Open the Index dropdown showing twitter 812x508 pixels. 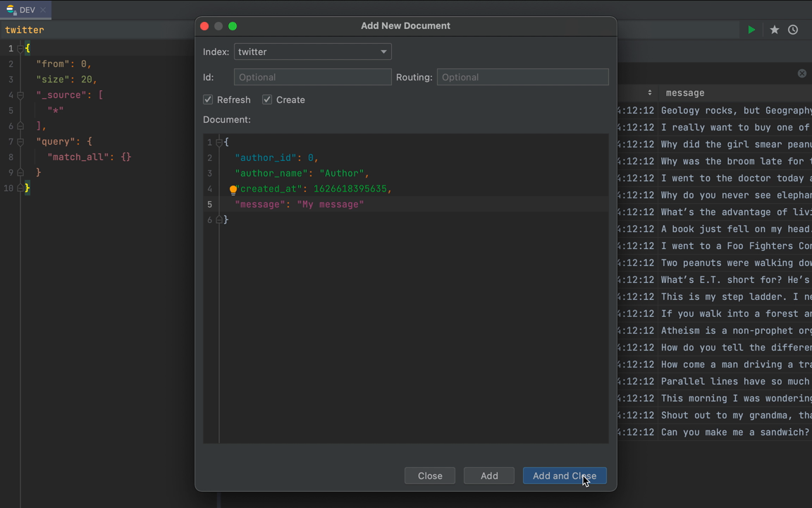383,52
